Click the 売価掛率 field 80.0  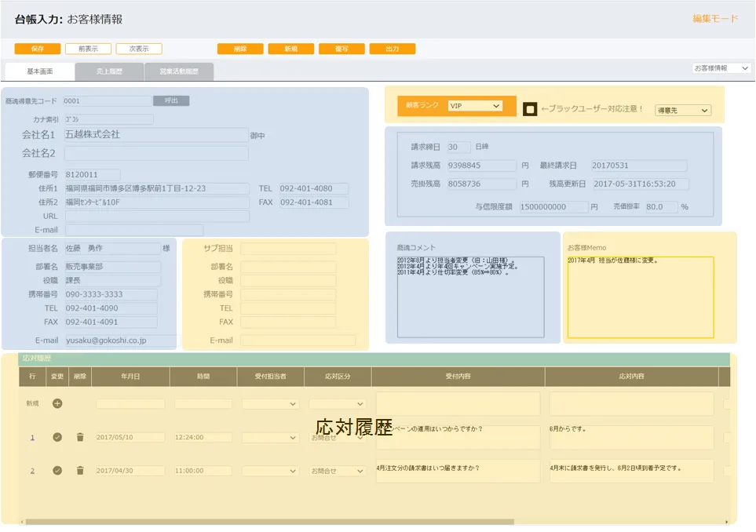point(661,206)
